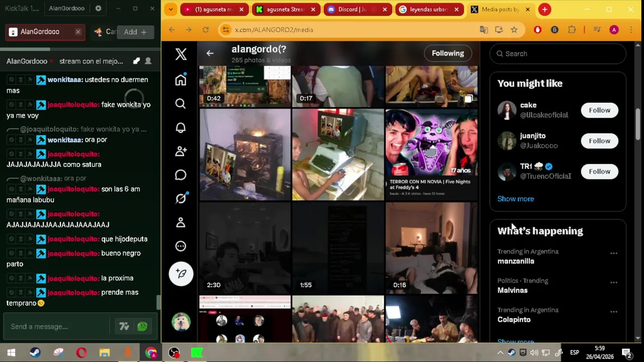Click the Translate page icon in address bar
This screenshot has height=362, width=644.
tap(484, 30)
